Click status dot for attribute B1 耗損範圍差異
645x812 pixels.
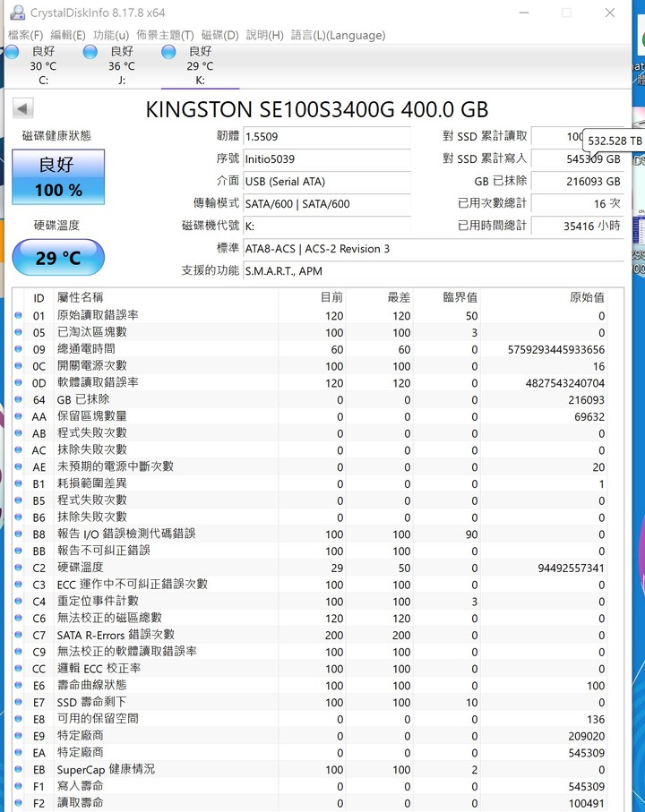pyautogui.click(x=19, y=483)
